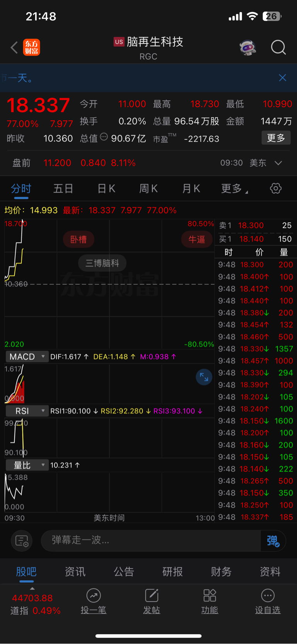Tap the 总值 info circle icon
Screen dimensions: 297x644
pyautogui.click(x=104, y=137)
